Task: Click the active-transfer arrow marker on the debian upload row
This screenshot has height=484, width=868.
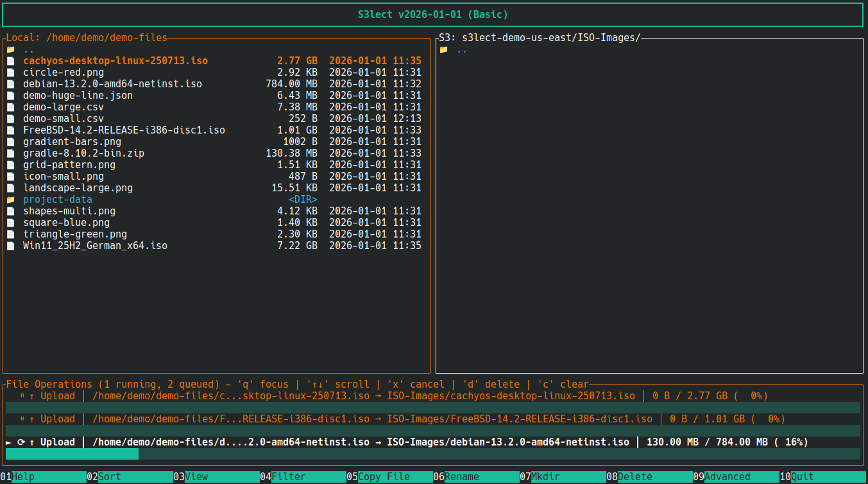Action: tap(7, 442)
